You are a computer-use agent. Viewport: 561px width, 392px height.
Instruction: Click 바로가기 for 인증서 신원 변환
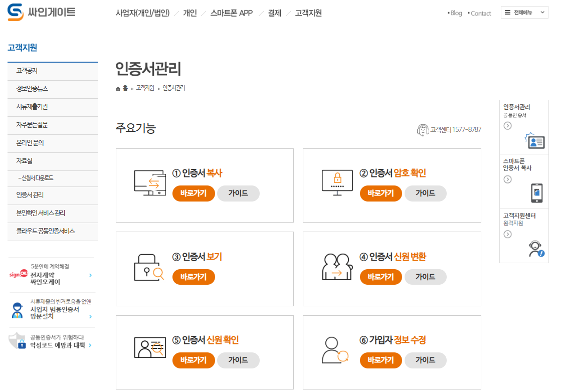(x=381, y=277)
